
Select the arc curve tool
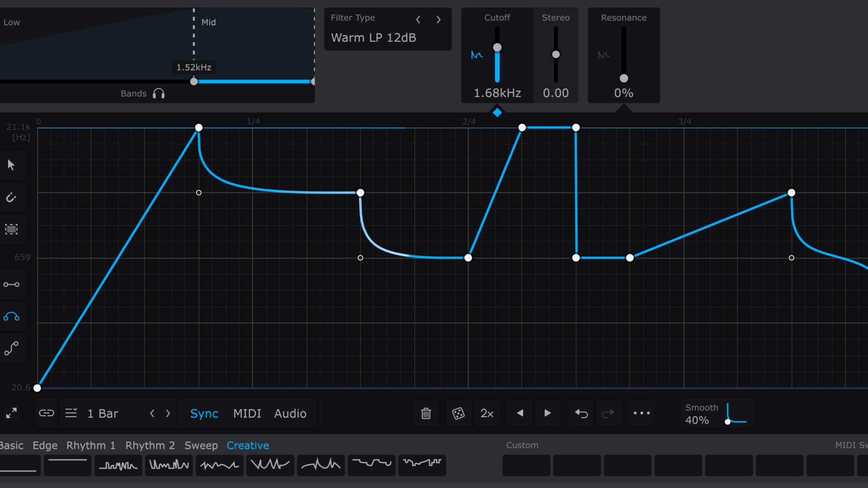click(11, 316)
